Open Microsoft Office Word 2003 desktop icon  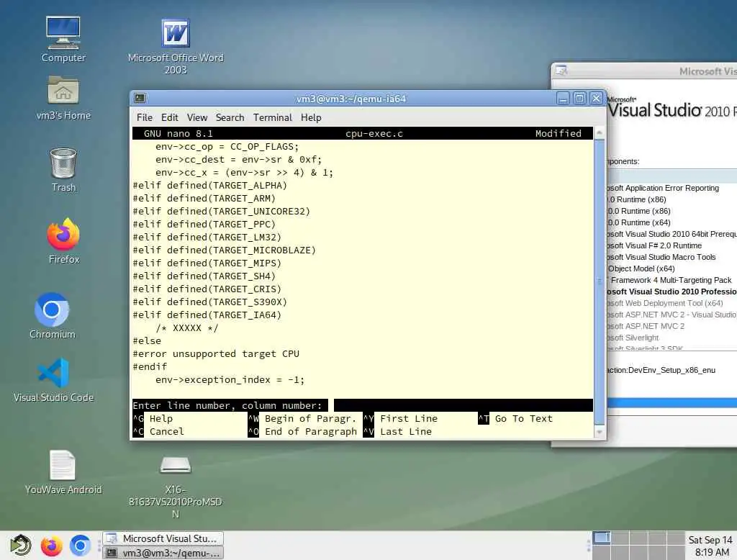click(176, 45)
